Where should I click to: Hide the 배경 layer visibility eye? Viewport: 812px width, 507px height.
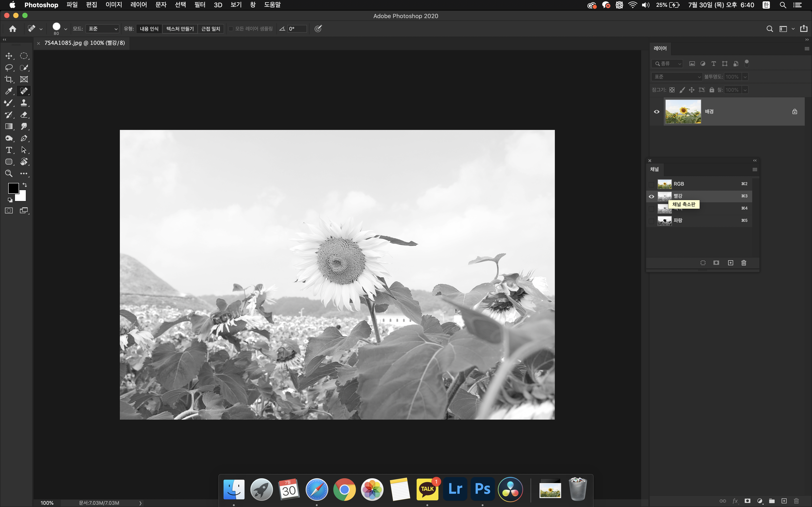click(x=657, y=112)
